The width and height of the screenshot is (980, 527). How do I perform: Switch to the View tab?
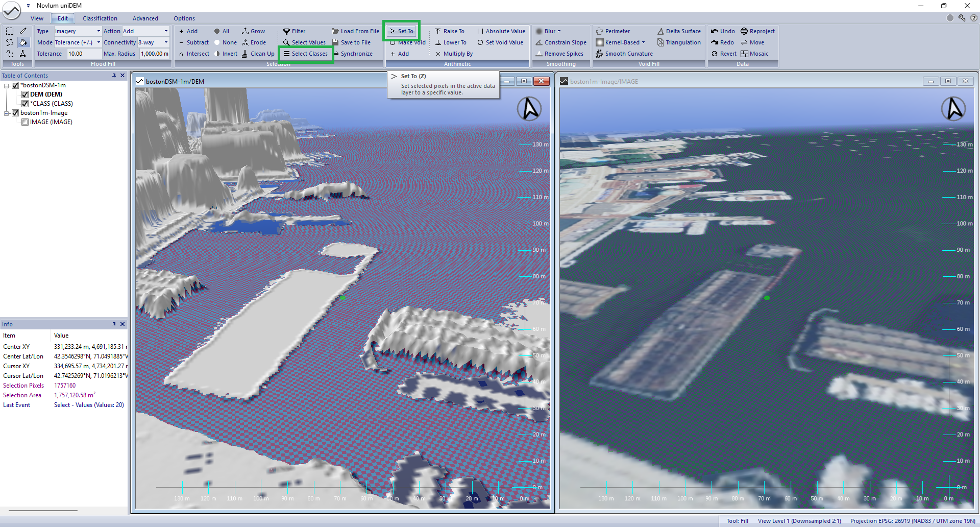click(37, 18)
